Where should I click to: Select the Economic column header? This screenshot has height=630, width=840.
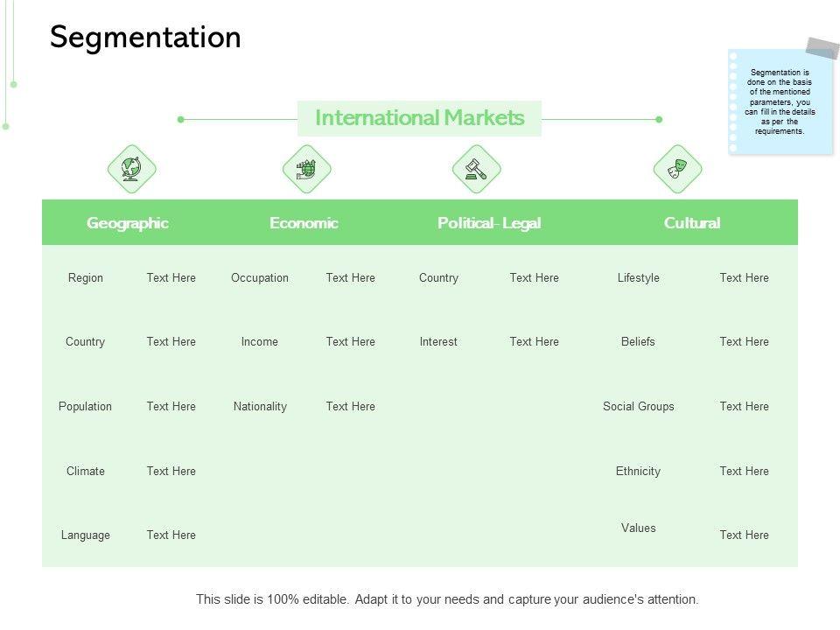pyautogui.click(x=304, y=223)
